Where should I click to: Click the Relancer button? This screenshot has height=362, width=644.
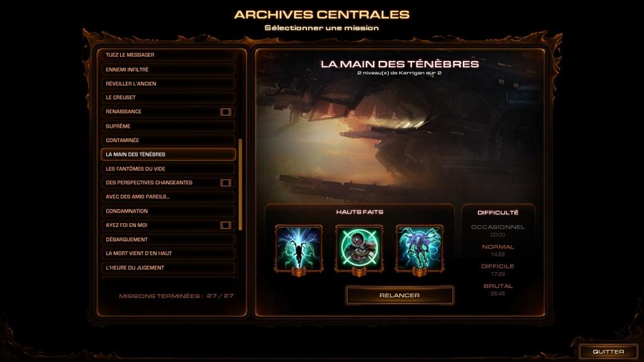(399, 295)
